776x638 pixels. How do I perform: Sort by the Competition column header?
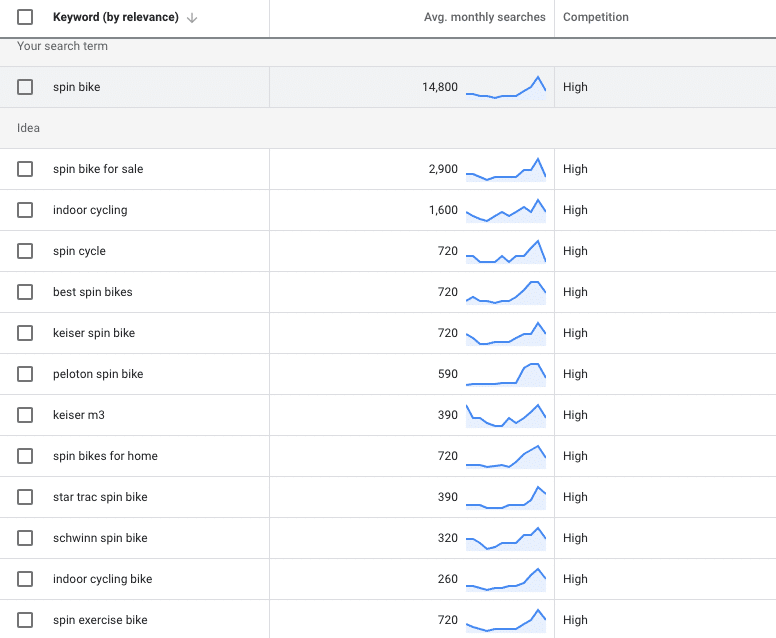[596, 18]
